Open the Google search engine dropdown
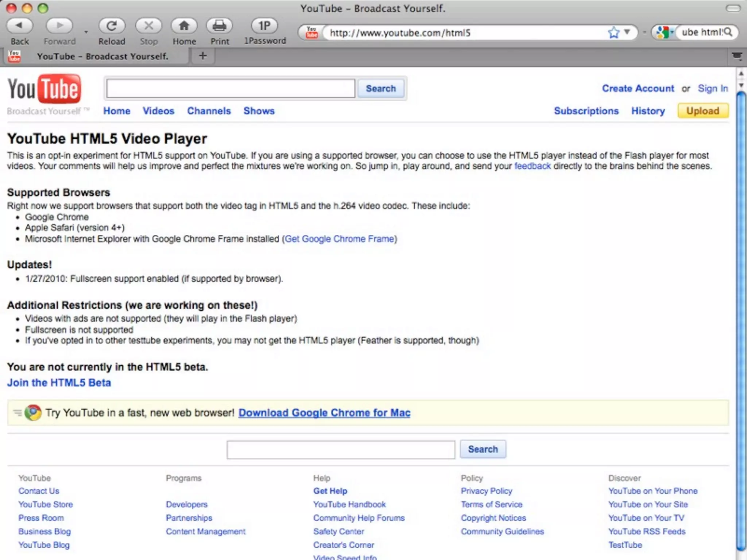747x560 pixels. click(665, 32)
